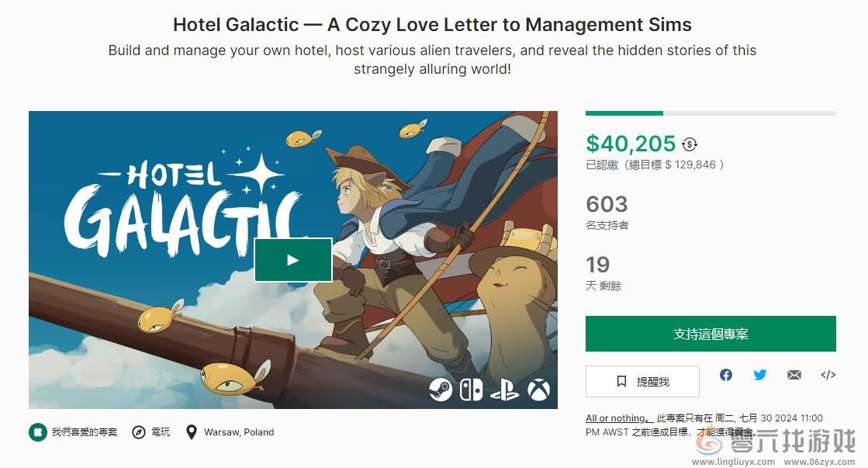The width and height of the screenshot is (868, 468).
Task: Click the Hotel Galactic project title
Action: coord(432,24)
